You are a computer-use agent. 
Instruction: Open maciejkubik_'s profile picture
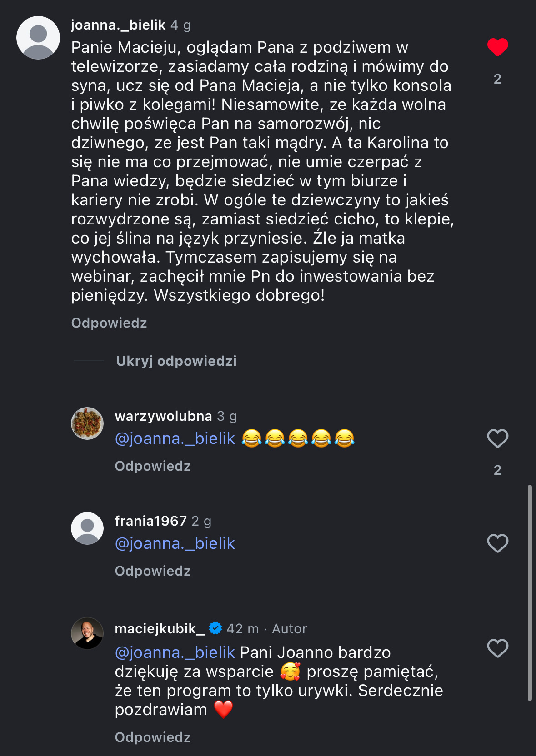87,633
